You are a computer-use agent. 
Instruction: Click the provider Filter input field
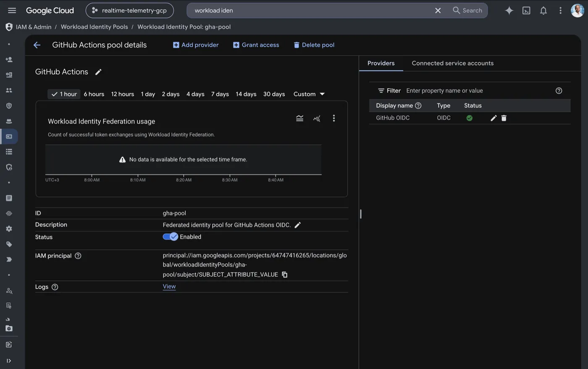(478, 91)
